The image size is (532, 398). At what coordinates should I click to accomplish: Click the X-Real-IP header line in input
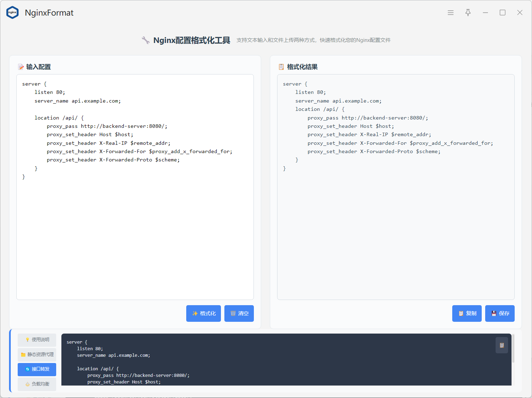109,143
